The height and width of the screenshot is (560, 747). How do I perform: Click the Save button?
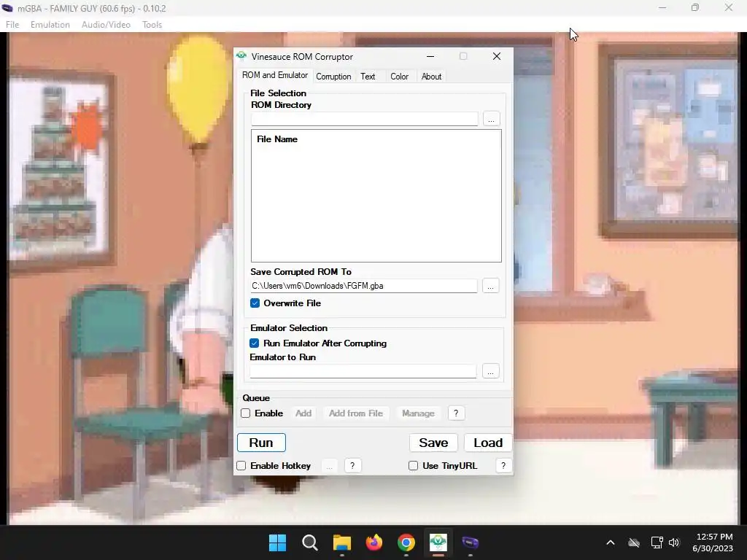[x=433, y=443]
